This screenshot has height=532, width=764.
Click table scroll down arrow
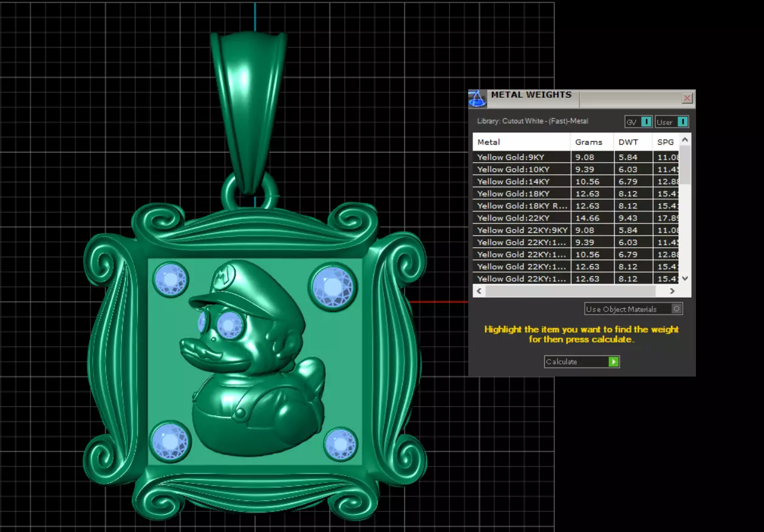pyautogui.click(x=685, y=278)
